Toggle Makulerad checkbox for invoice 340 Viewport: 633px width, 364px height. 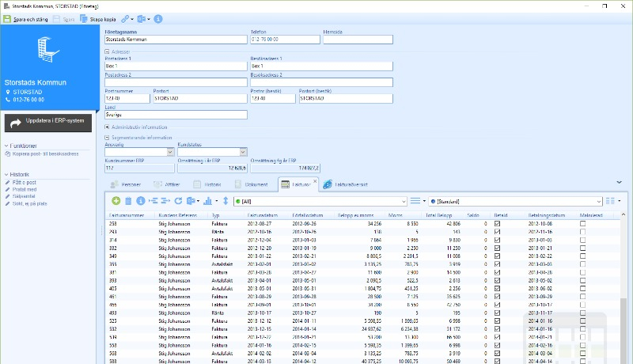582,256
